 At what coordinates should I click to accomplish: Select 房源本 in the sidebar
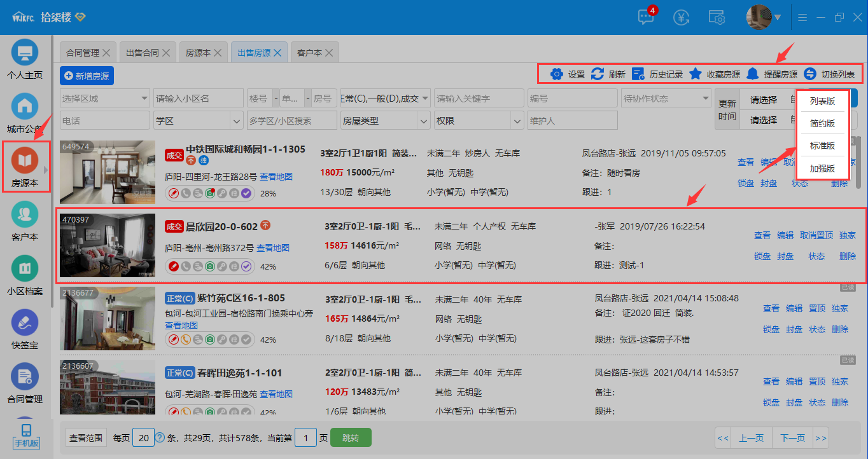[25, 167]
